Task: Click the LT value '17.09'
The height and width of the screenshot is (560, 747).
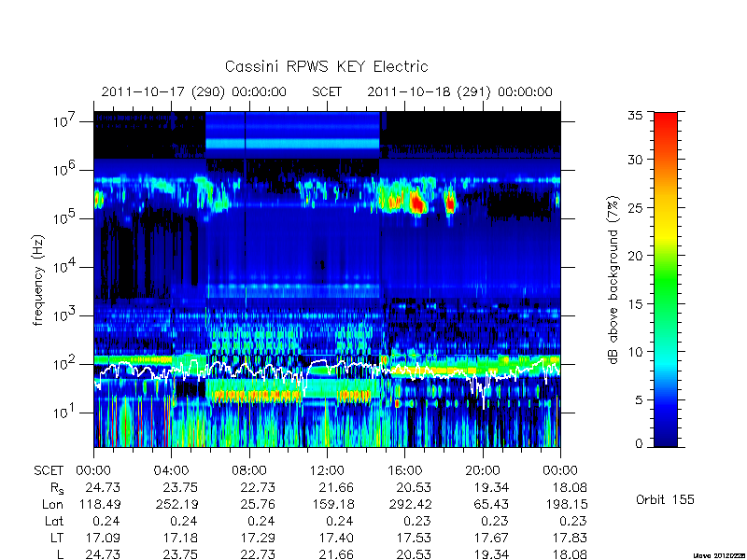Action: click(x=103, y=538)
